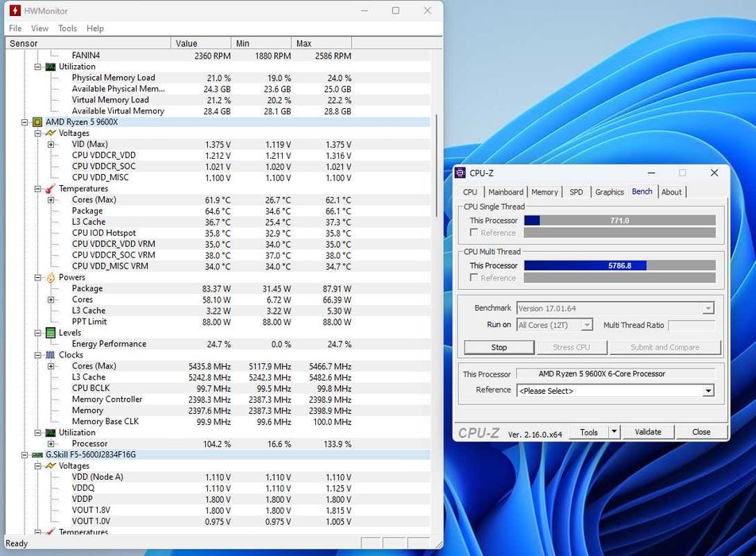Tick the Reference checkbox under CPU Multi Thread
Viewport: 756px width, 556px height.
(474, 277)
